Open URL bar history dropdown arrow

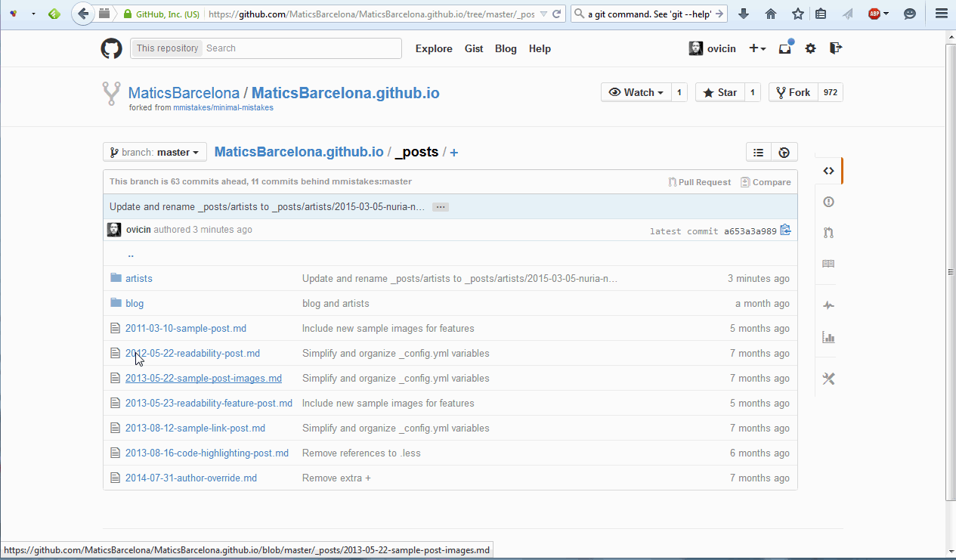(x=543, y=14)
